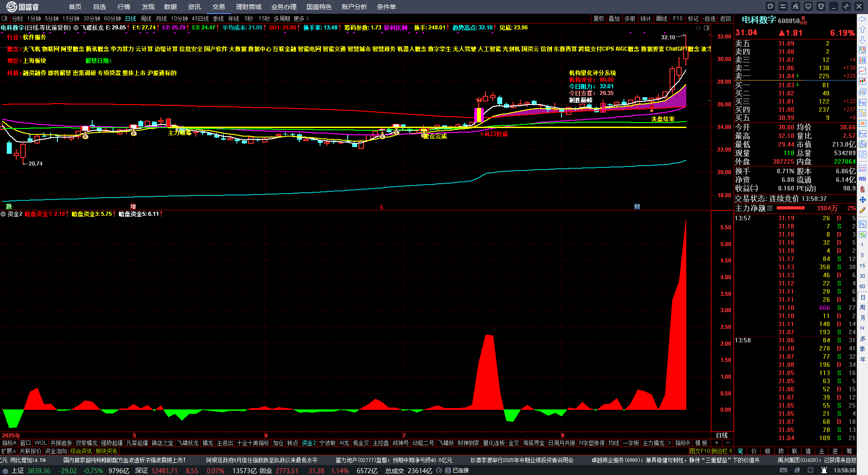This screenshot has height=475, width=868.
Task: Open the 图文F10 link
Action: tap(699, 451)
